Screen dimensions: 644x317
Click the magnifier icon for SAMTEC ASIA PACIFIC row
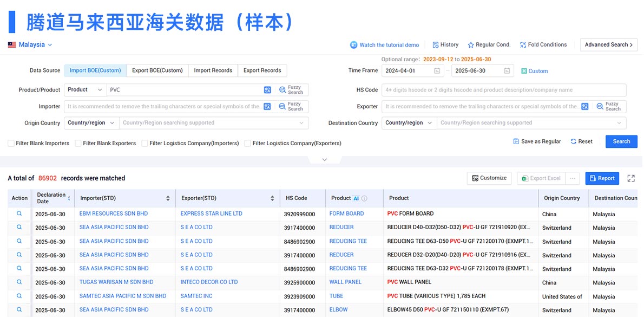tap(19, 296)
